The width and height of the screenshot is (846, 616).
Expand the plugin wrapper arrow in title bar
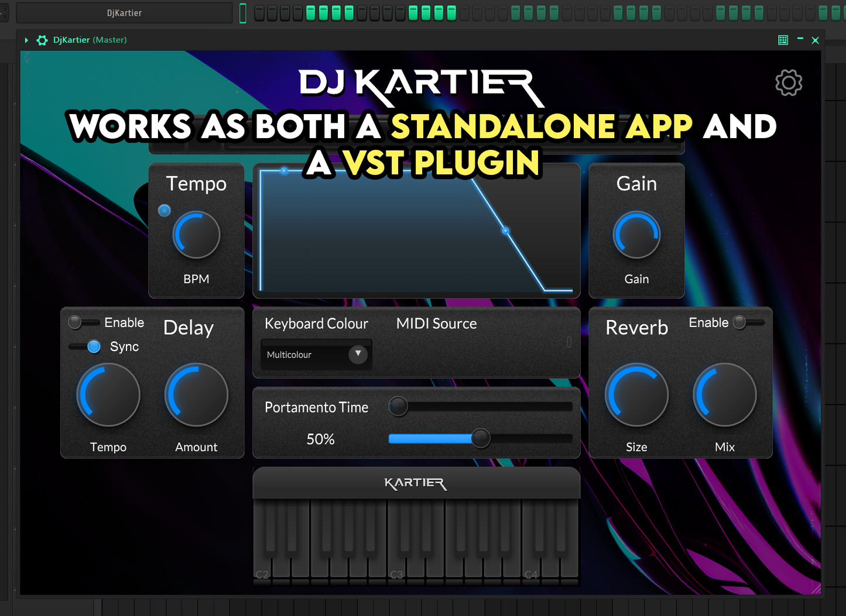pyautogui.click(x=26, y=40)
